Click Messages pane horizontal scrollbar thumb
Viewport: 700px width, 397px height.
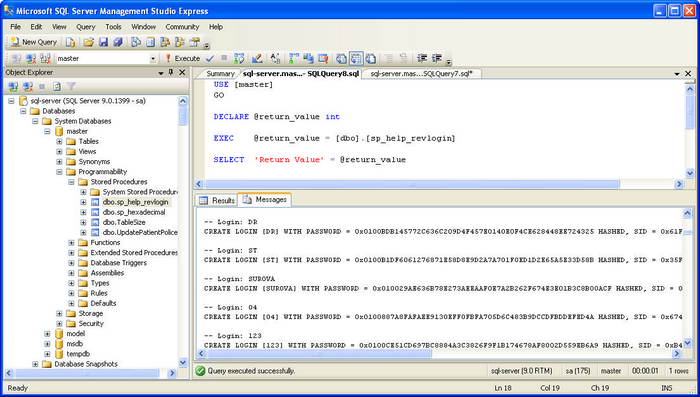320,354
